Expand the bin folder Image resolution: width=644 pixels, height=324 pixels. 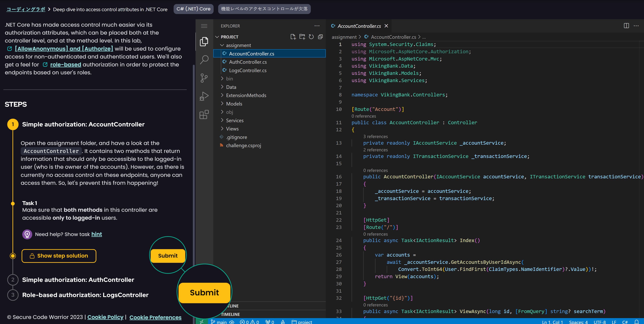[x=222, y=78]
